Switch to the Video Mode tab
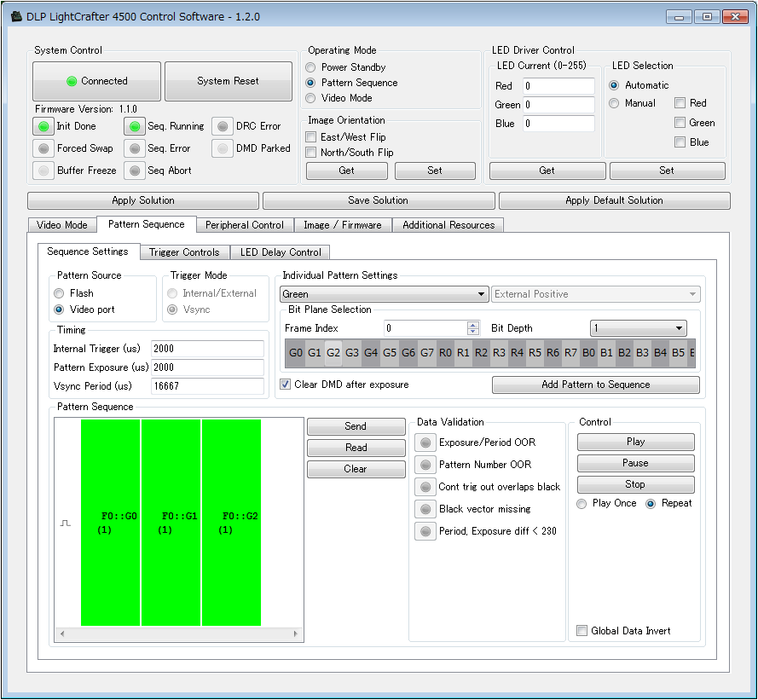758x700 pixels. [x=62, y=225]
